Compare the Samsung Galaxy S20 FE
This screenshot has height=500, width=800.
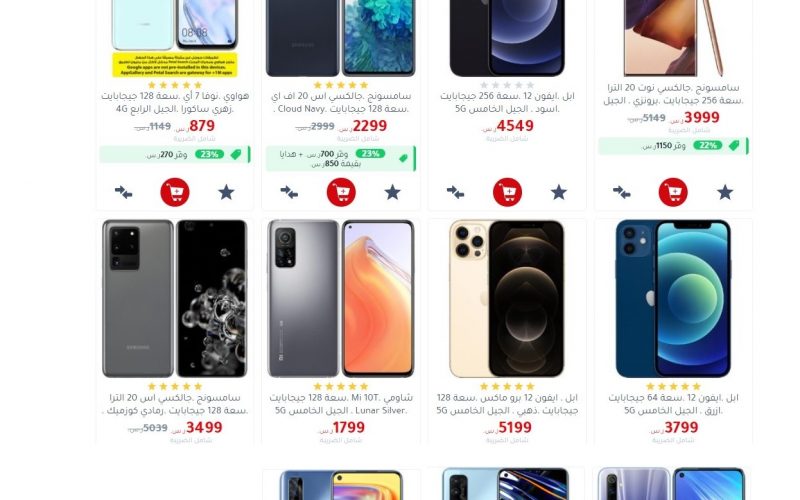pyautogui.click(x=289, y=192)
